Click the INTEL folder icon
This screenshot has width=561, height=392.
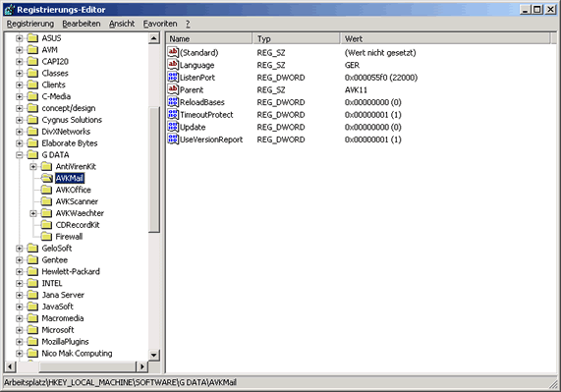coord(32,283)
